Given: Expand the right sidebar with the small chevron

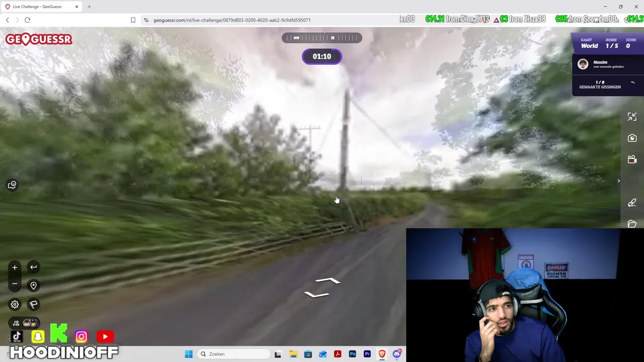Looking at the screenshot, I should click(x=619, y=180).
